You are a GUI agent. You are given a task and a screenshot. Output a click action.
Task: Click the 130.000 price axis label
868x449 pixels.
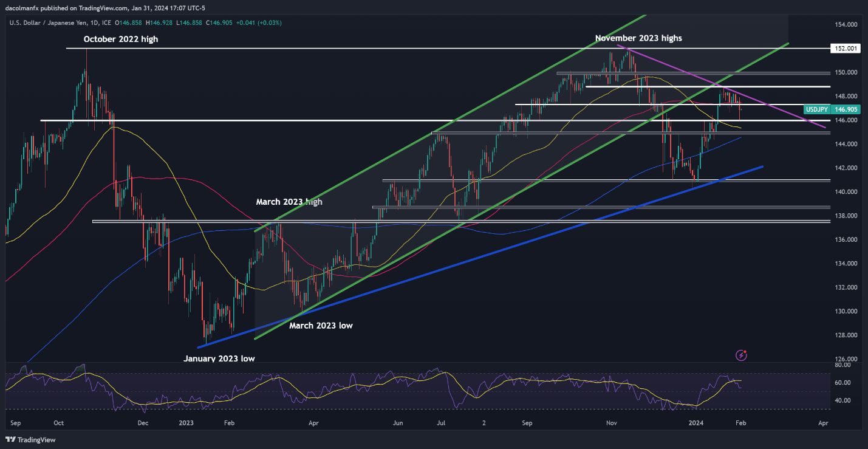coord(845,311)
